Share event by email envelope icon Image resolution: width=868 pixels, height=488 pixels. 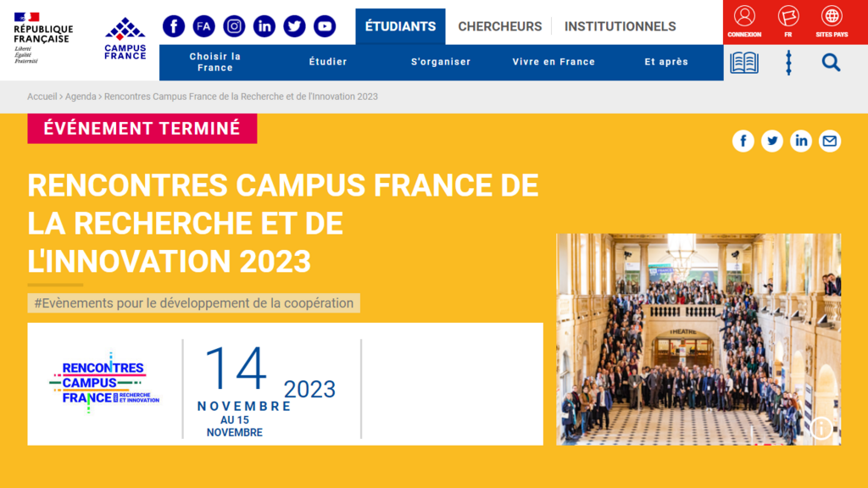[829, 141]
